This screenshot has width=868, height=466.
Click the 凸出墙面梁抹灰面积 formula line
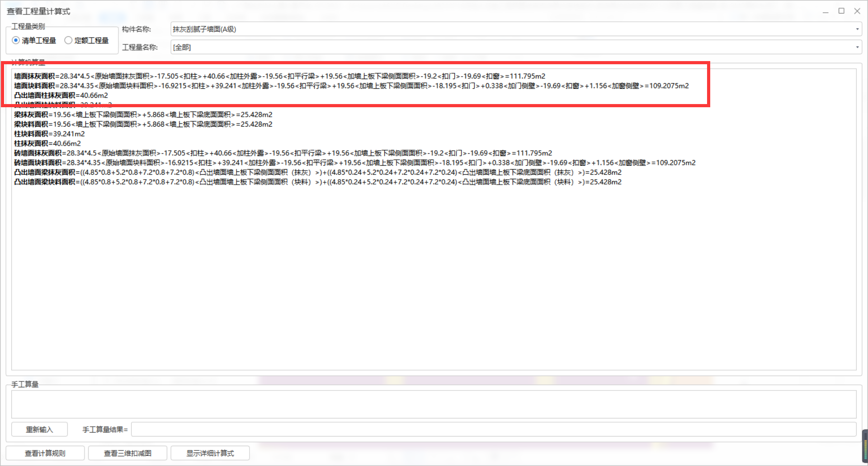(318, 172)
